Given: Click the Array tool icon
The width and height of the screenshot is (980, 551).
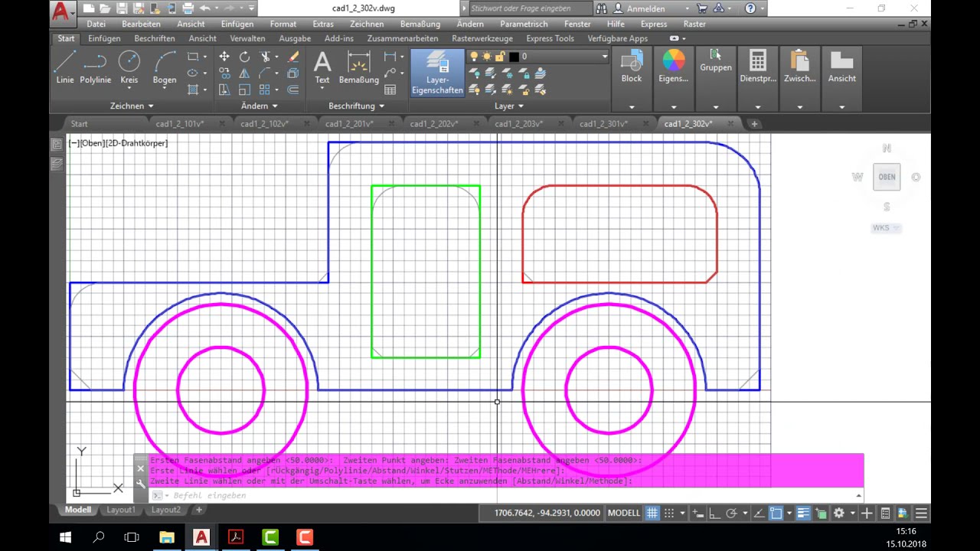Looking at the screenshot, I should coord(265,90).
